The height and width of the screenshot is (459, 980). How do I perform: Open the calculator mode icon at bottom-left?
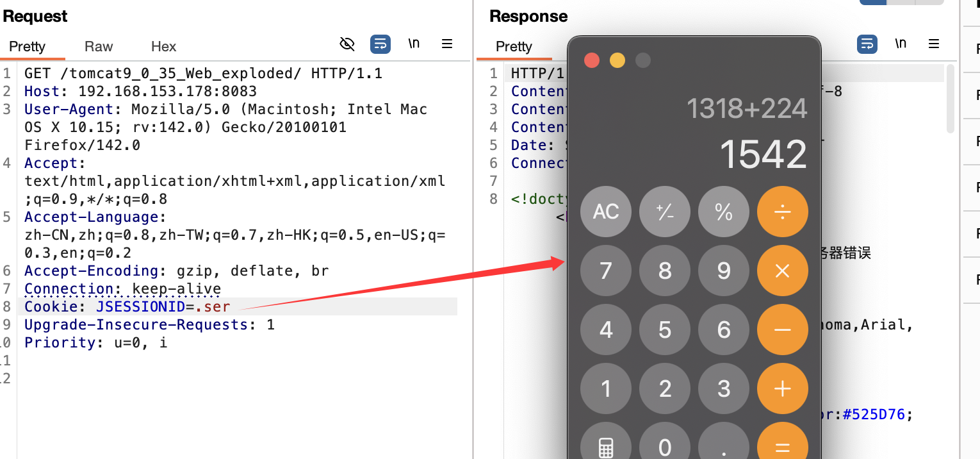[x=605, y=446]
